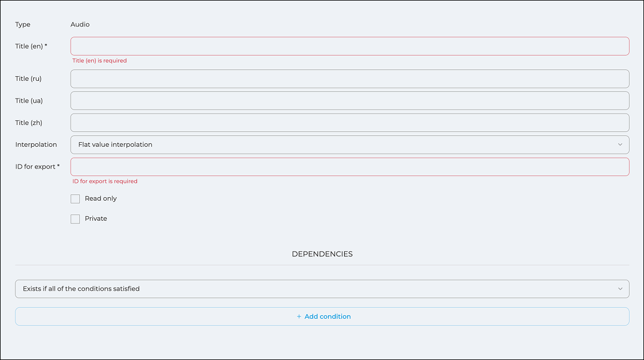Click the 'Audio' type value

coord(80,25)
